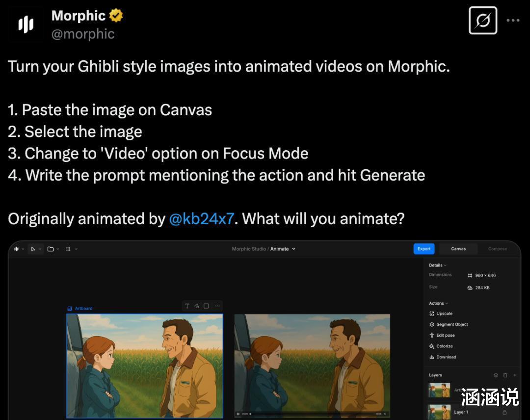
Task: Open the frame tool dropdown chevron
Action: 76,249
